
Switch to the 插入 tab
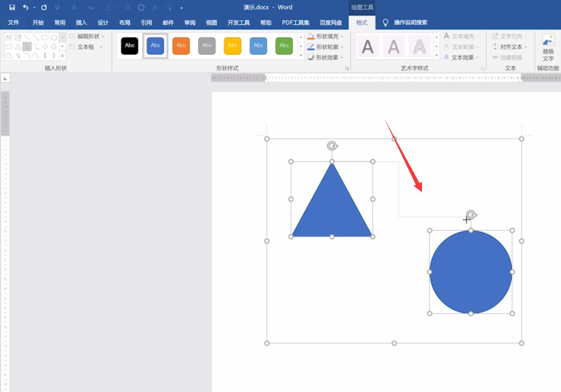point(81,22)
